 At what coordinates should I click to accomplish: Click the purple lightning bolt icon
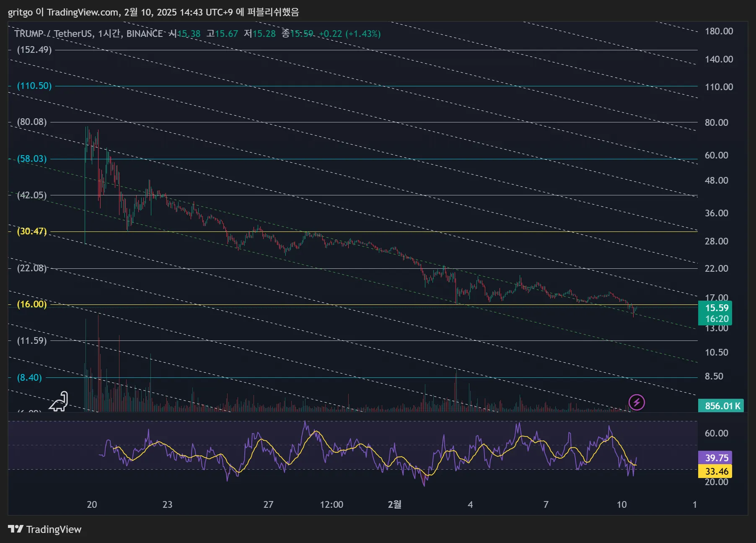click(637, 403)
